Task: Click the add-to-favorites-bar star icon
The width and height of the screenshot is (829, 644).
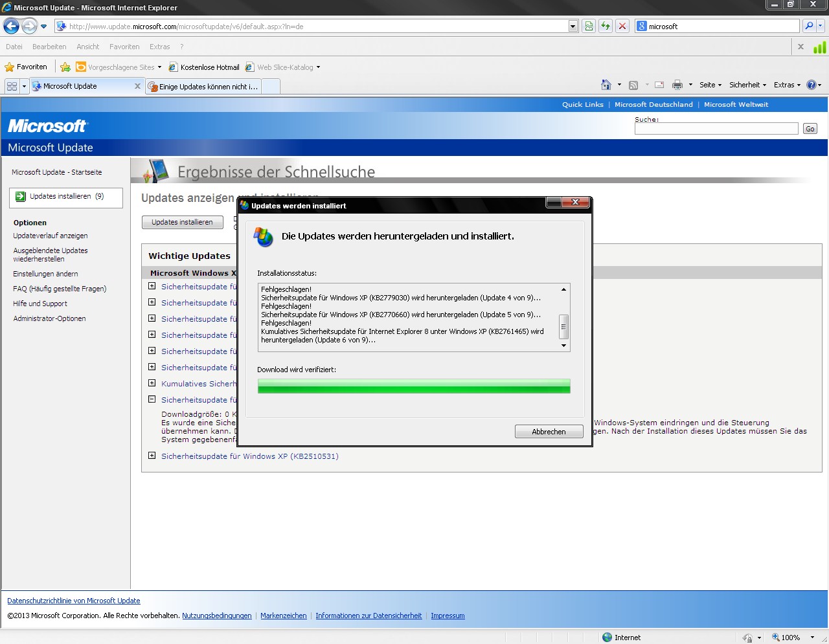Action: pos(65,67)
